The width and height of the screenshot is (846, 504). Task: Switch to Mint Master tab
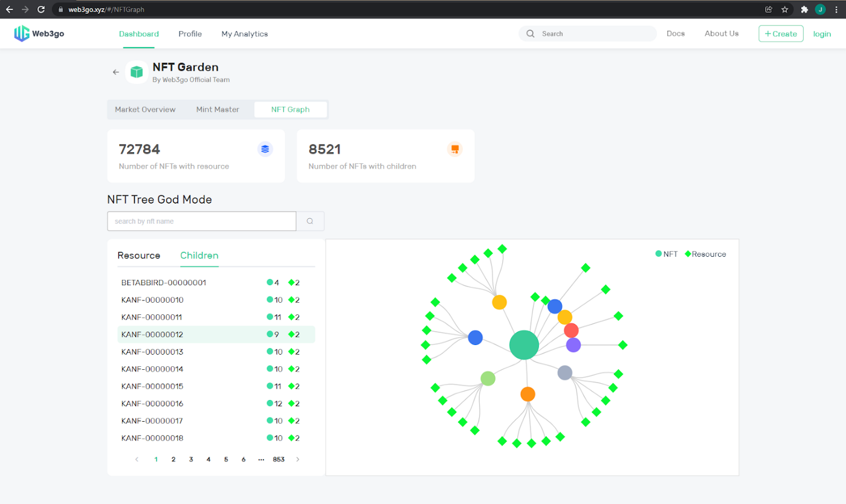tap(218, 109)
